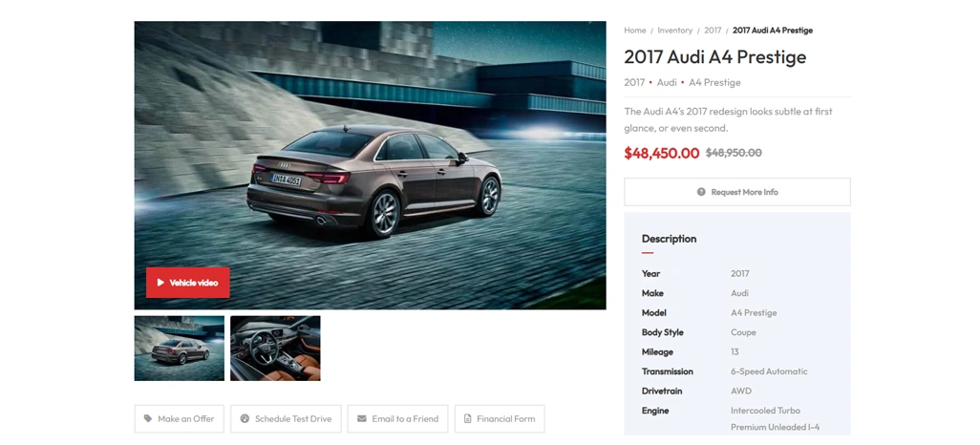Click the Request More Info button
The height and width of the screenshot is (445, 980).
point(736,192)
